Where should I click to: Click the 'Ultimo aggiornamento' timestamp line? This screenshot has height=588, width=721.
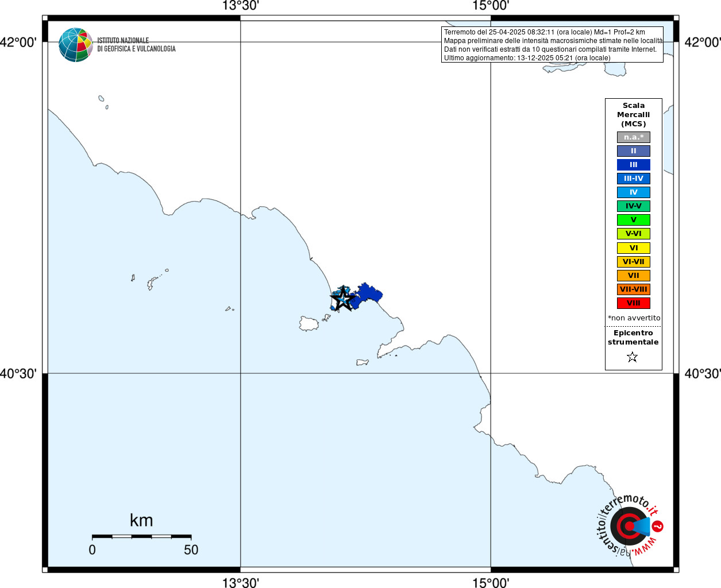527,58
